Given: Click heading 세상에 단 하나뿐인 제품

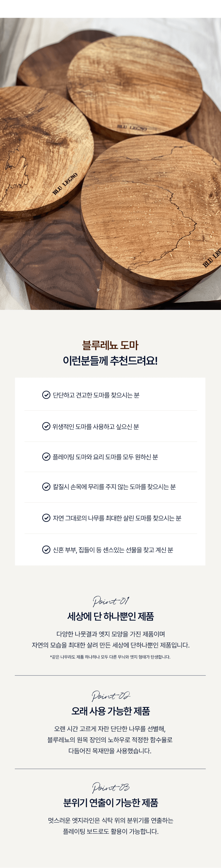Looking at the screenshot, I should click(x=111, y=616).
